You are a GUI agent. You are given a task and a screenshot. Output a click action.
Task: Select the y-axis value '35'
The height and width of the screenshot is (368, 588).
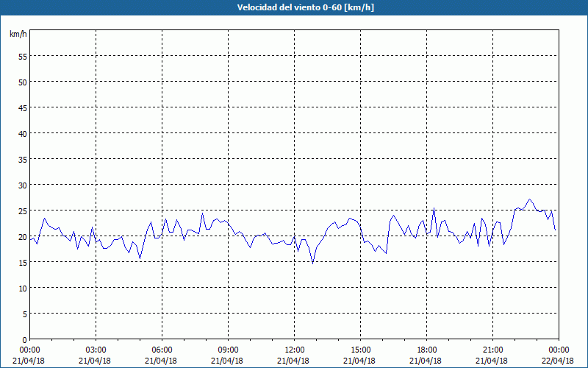click(x=23, y=159)
